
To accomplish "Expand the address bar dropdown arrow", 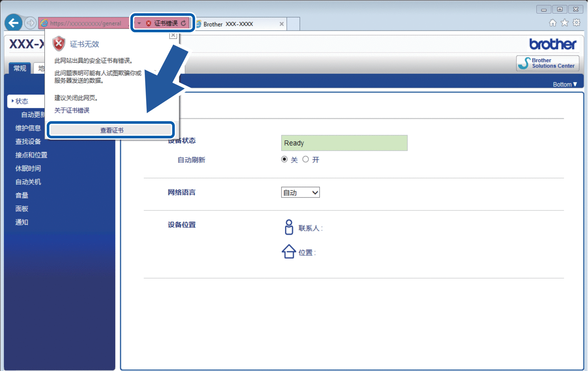I will (x=139, y=23).
